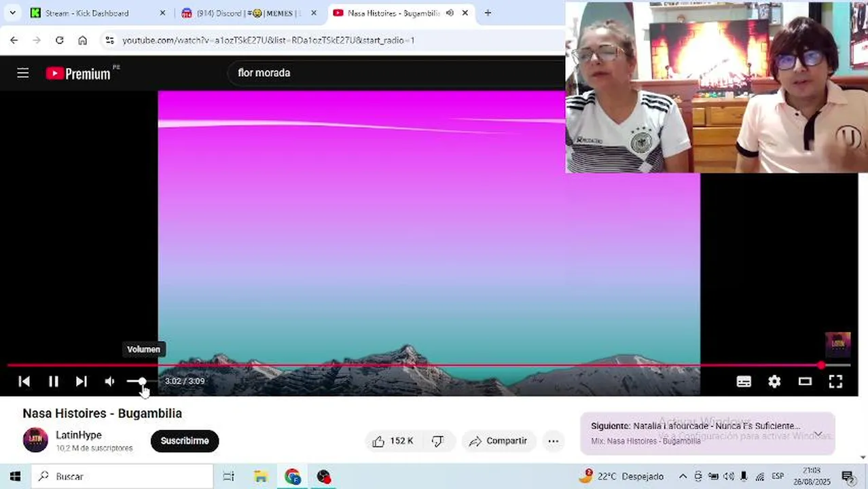Click the taskbar Buscar search box
This screenshot has width=868, height=489.
coord(122,476)
